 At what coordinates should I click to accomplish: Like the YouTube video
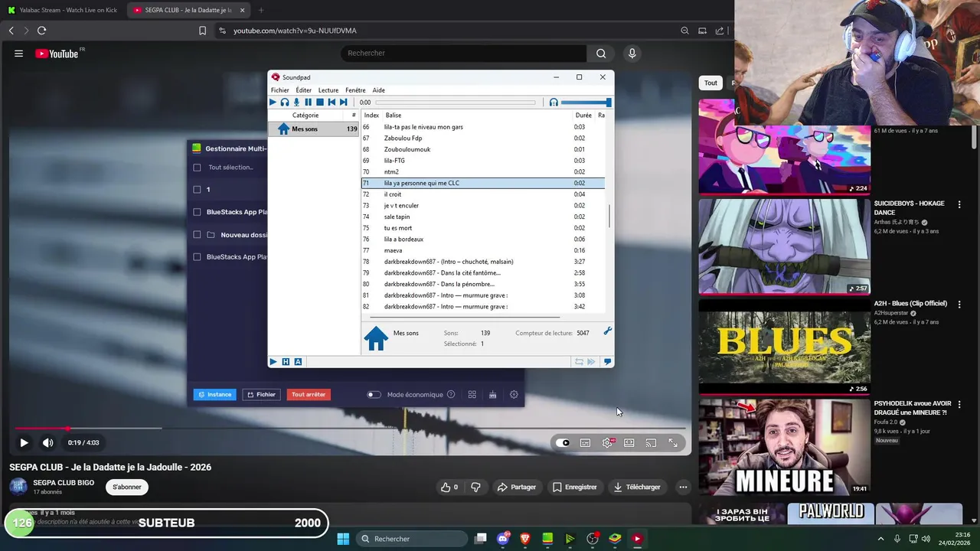pos(449,487)
